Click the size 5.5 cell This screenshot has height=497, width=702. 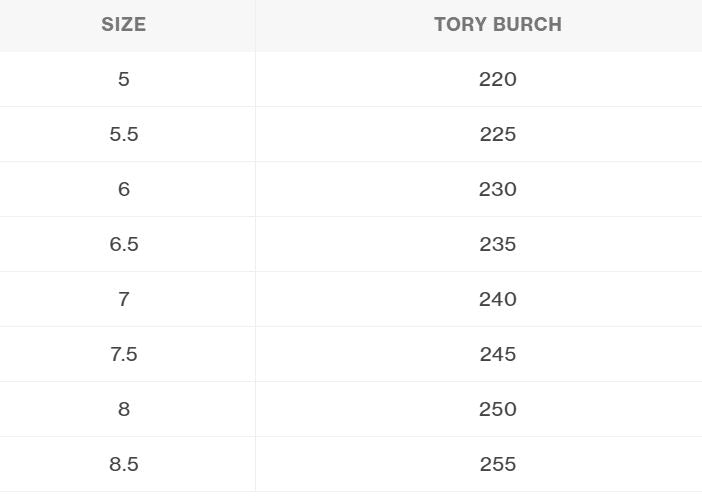(x=124, y=134)
